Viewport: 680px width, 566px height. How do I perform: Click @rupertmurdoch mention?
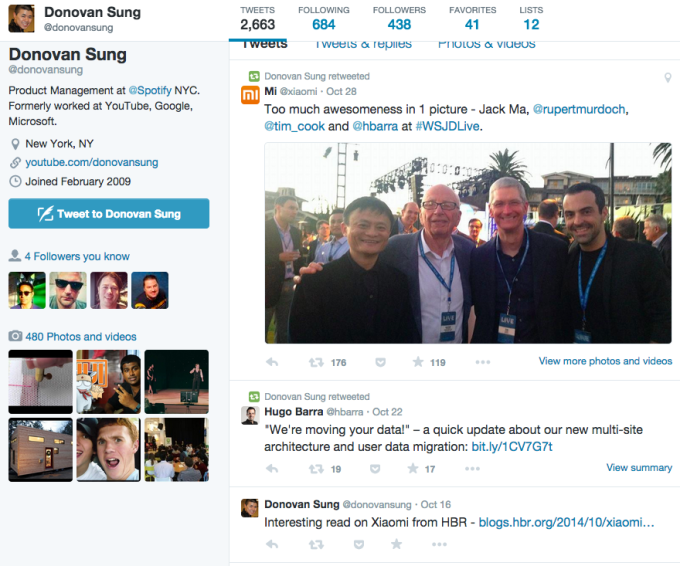tap(579, 109)
